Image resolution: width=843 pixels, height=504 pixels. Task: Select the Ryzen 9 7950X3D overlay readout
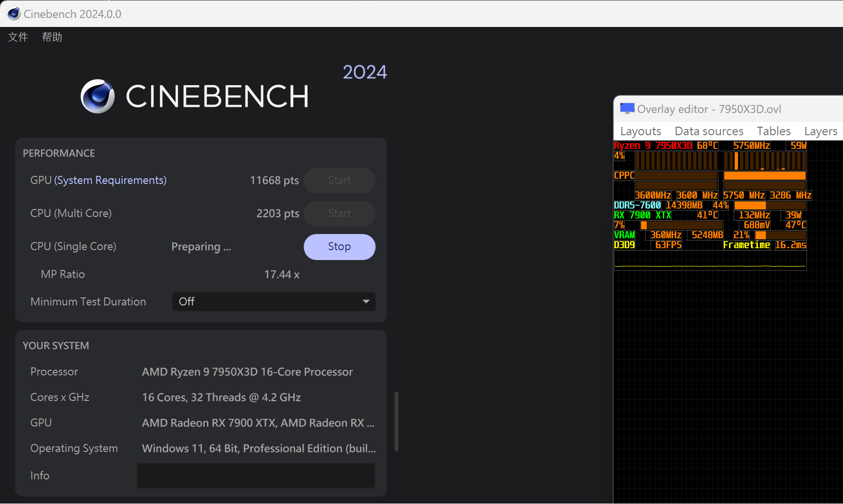653,146
